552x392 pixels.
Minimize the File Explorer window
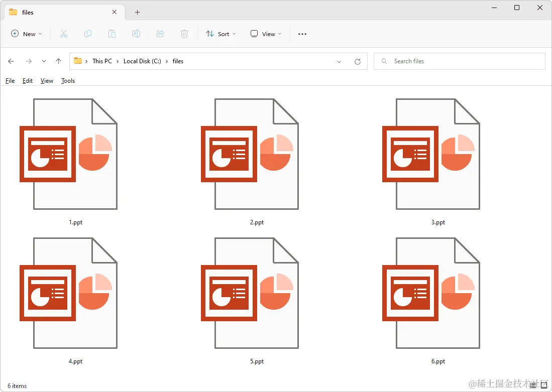pos(494,8)
